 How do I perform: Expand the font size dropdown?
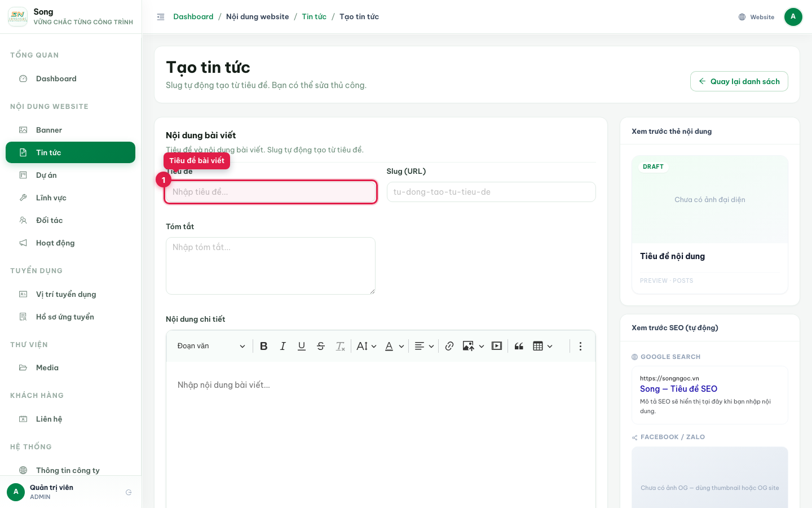(x=367, y=346)
